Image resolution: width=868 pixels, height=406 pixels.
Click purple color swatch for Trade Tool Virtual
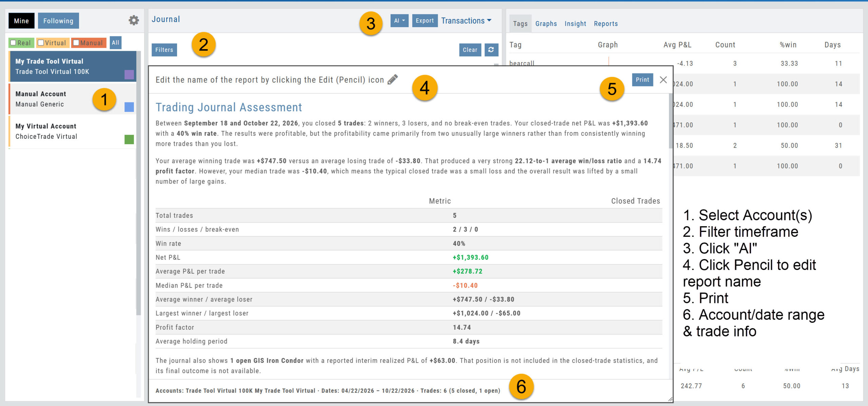[x=129, y=74]
